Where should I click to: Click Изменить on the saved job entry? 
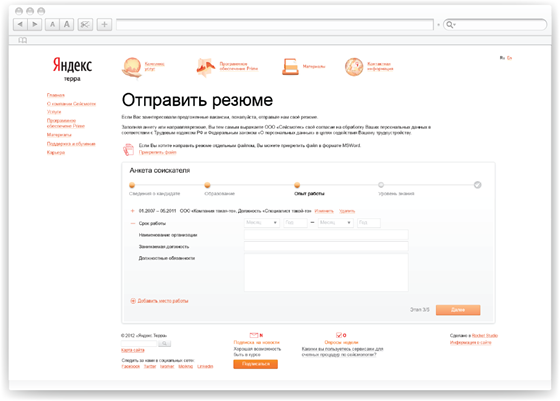324,211
